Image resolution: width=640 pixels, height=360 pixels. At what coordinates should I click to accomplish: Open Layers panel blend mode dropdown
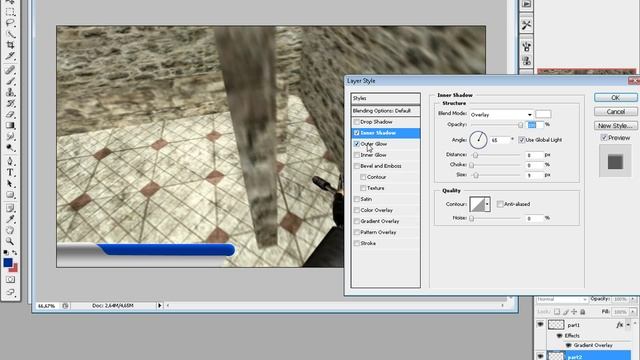(562, 300)
